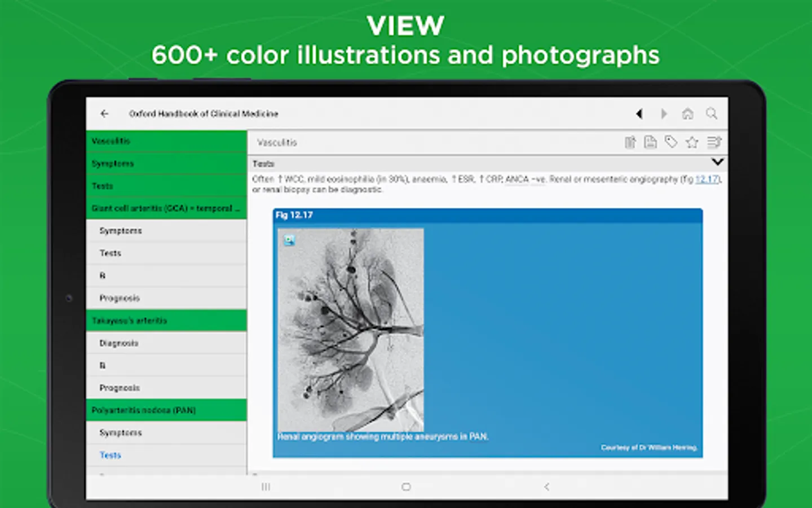Tap the Android home button
The image size is (812, 508).
(x=406, y=487)
